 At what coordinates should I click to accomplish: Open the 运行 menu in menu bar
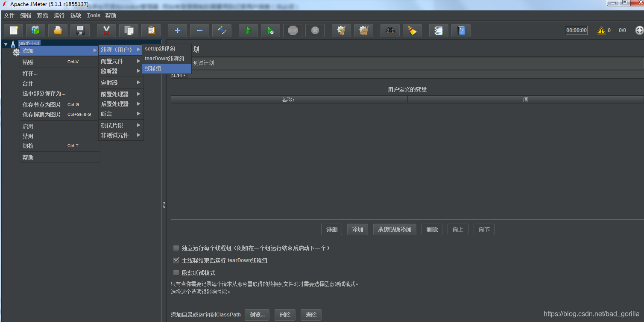59,15
